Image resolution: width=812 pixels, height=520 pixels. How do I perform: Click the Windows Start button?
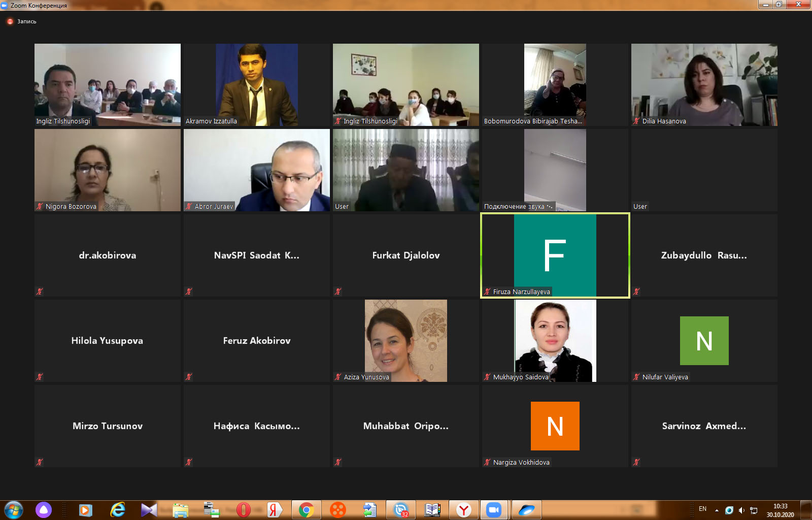[x=14, y=509]
